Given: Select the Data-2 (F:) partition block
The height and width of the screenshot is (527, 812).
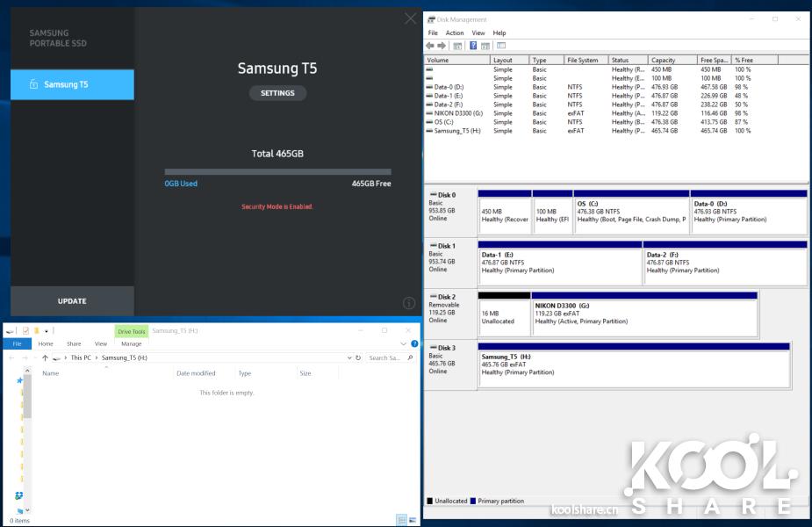Looking at the screenshot, I should click(725, 263).
